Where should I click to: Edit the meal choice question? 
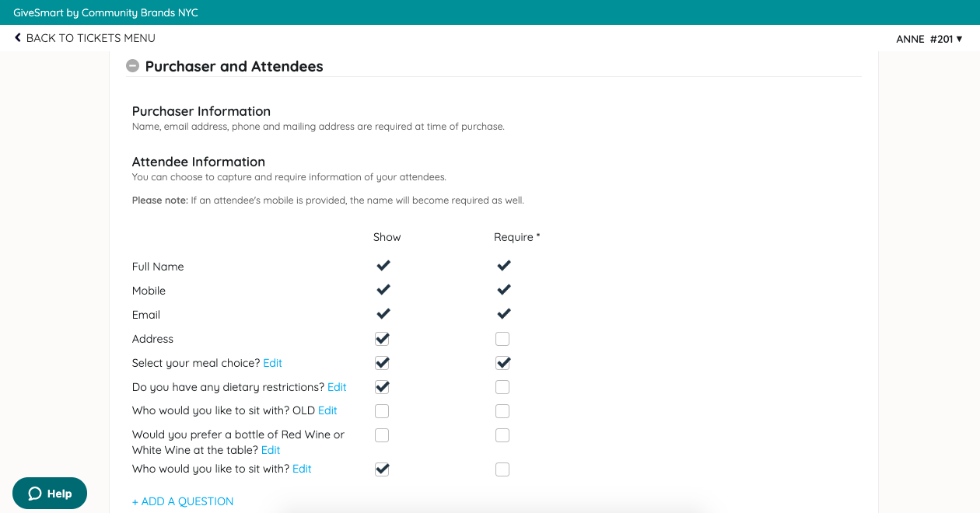[272, 363]
